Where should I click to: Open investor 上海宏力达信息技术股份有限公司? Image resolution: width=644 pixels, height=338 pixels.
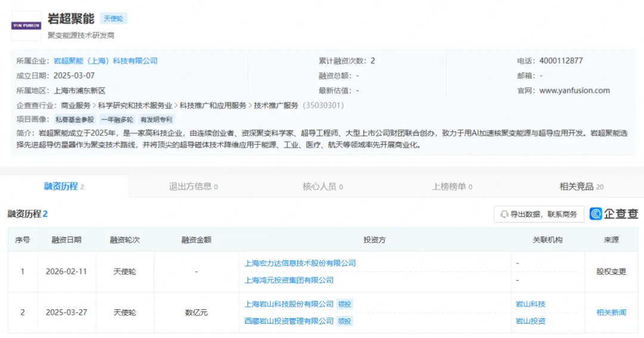point(300,263)
